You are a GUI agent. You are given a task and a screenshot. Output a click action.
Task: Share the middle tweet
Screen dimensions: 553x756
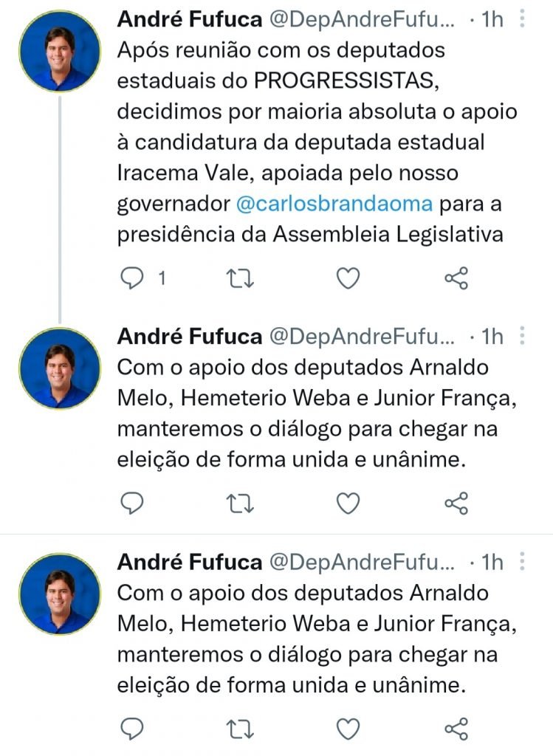click(456, 504)
